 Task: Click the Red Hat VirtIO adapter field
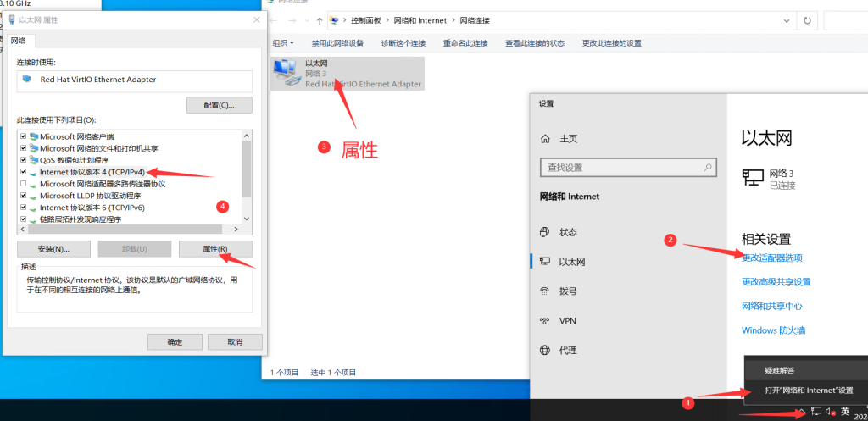point(135,80)
